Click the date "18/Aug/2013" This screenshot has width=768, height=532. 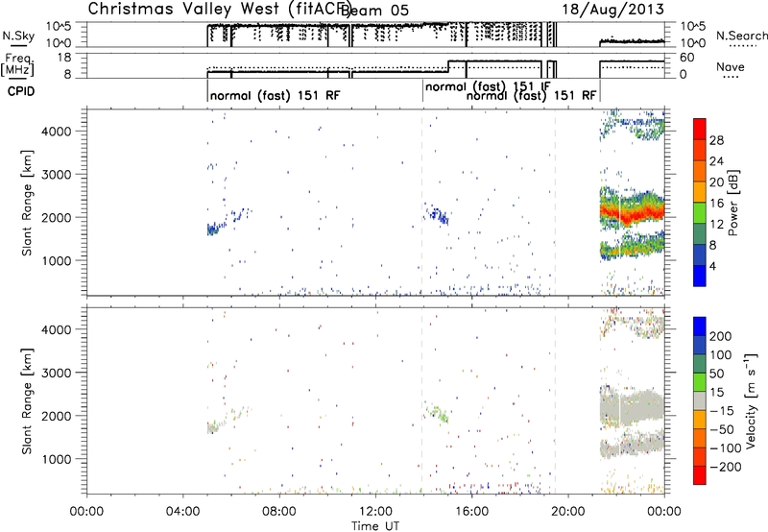[612, 9]
